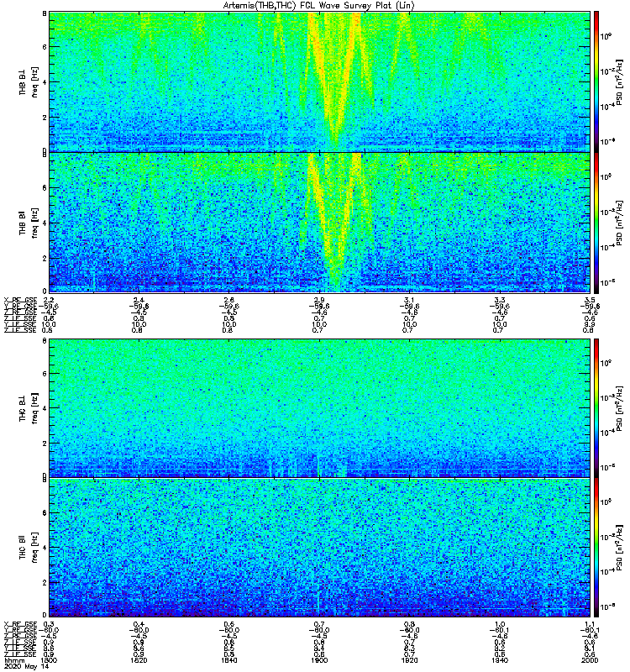Click the THB X_RE_GSE value '3.5'
Image resolution: width=630 pixels, height=672 pixels.
pos(590,300)
